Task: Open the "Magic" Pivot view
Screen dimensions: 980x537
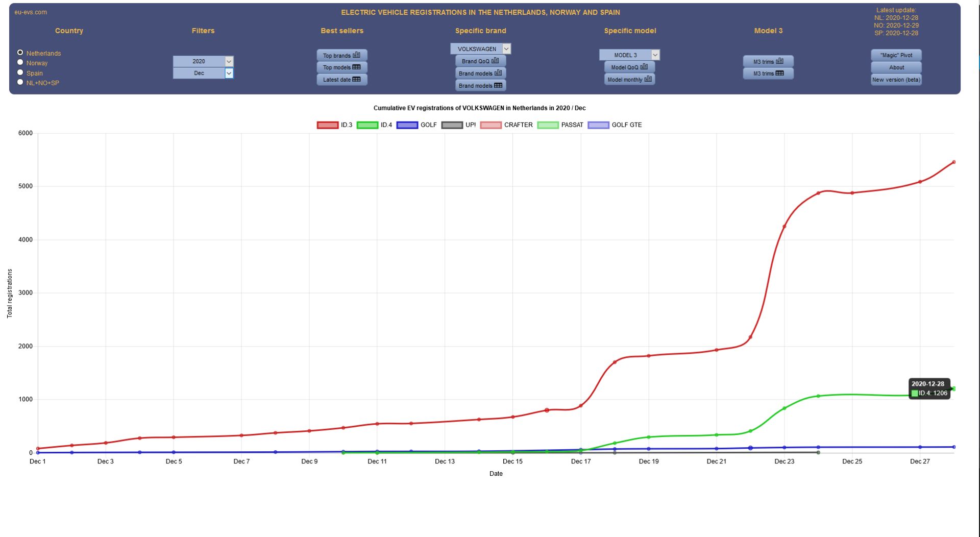Action: point(896,55)
